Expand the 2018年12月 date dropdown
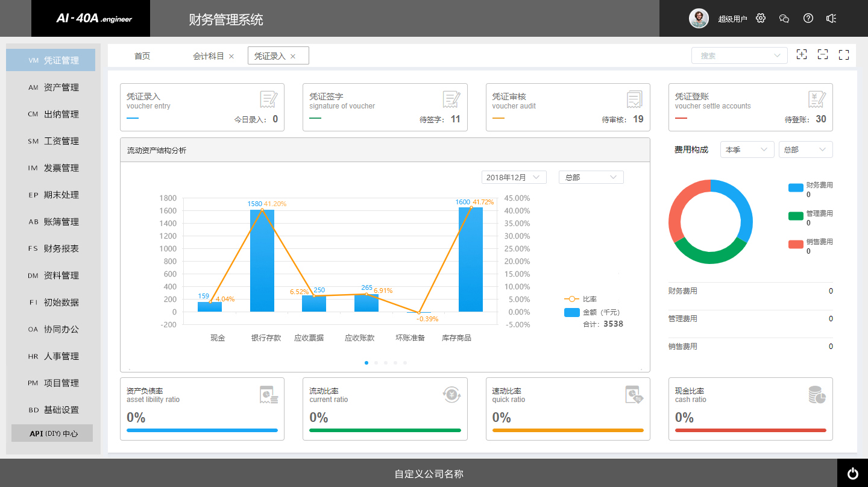Viewport: 868px width, 487px height. click(514, 177)
